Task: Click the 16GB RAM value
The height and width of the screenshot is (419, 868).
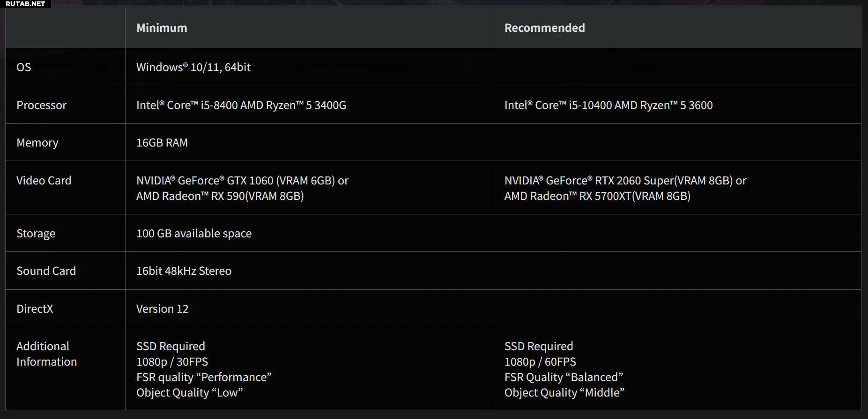Action: coord(162,143)
